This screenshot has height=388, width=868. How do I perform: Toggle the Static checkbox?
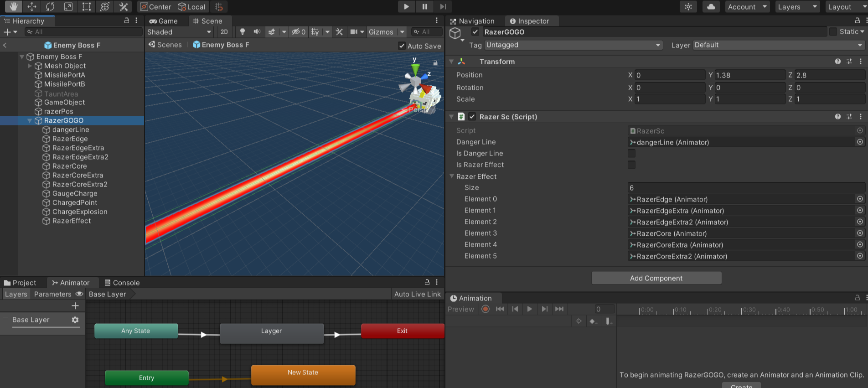pos(833,31)
